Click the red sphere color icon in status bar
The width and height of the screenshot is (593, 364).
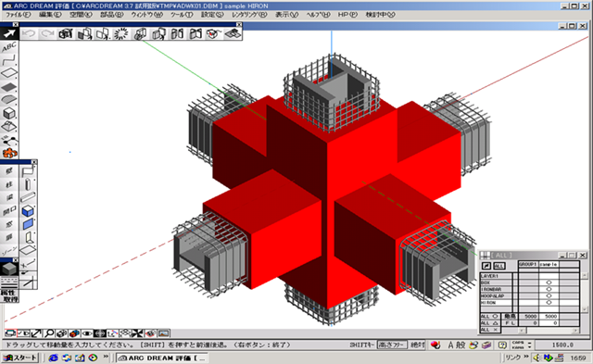[435, 345]
